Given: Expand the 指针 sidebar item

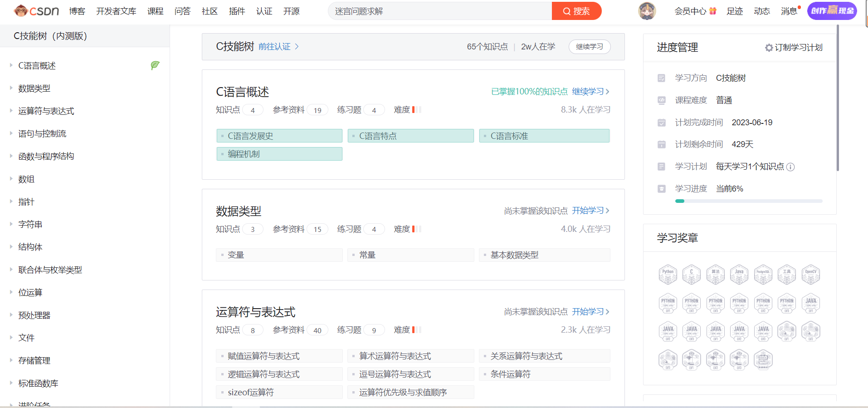Looking at the screenshot, I should (x=11, y=202).
